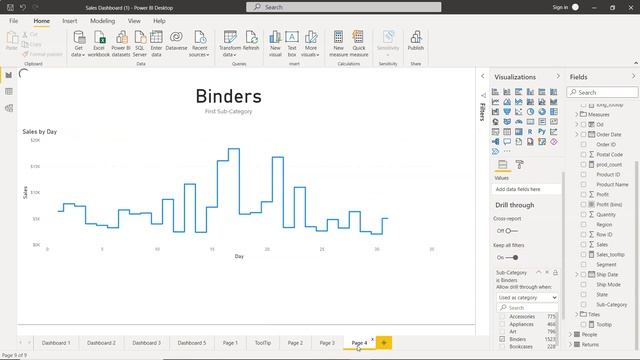The width and height of the screenshot is (640, 360).
Task: Select the Python visual
Action: pos(542,131)
